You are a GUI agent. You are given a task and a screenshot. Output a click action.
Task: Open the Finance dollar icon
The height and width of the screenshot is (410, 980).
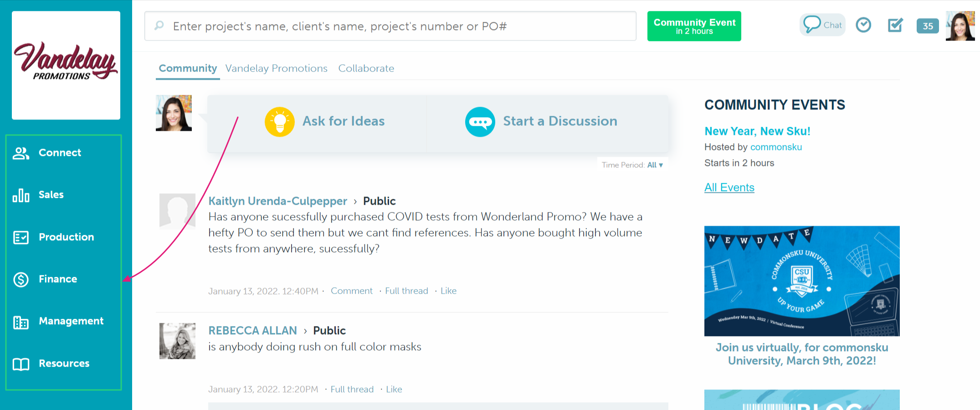pos(21,279)
